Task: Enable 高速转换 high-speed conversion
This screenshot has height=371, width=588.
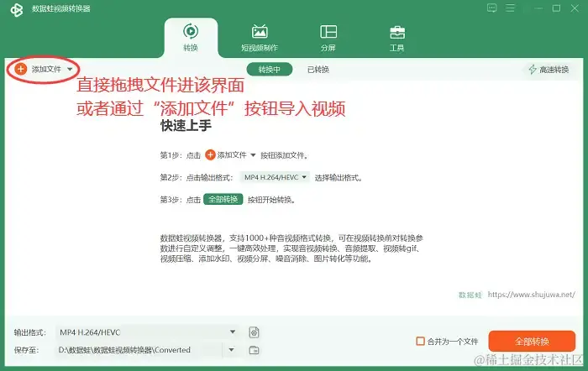Action: [x=549, y=70]
